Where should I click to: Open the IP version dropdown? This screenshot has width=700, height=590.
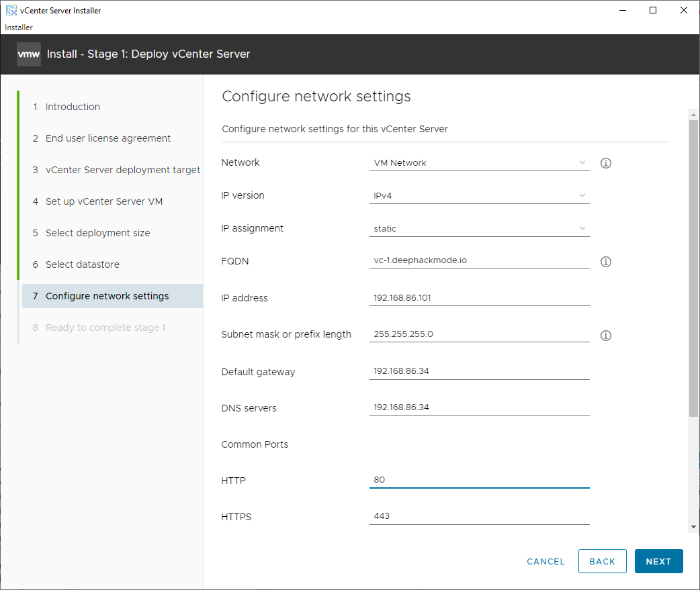[x=479, y=196]
